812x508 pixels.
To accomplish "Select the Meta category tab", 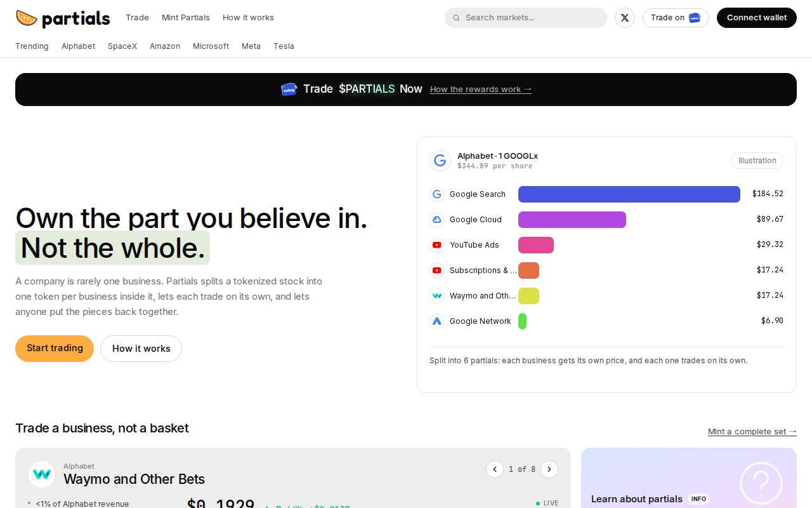I will click(251, 46).
